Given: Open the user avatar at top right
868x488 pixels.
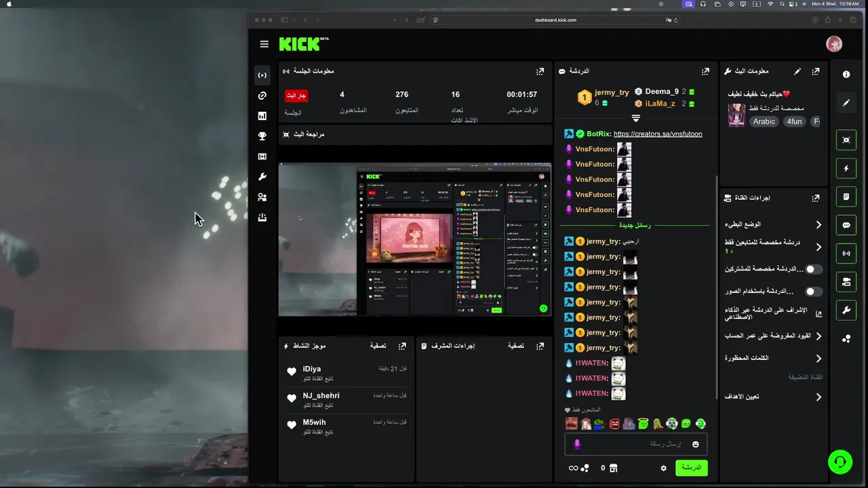Looking at the screenshot, I should pos(834,44).
